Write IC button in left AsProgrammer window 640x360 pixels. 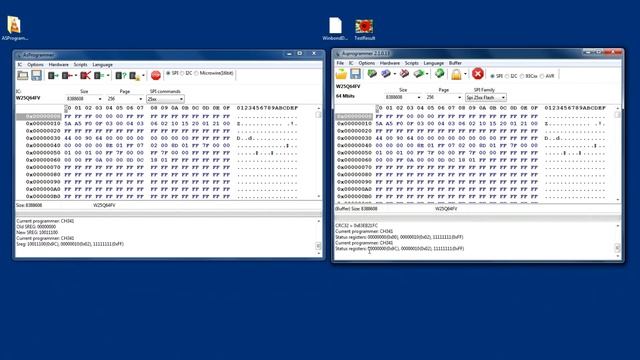(x=67, y=76)
